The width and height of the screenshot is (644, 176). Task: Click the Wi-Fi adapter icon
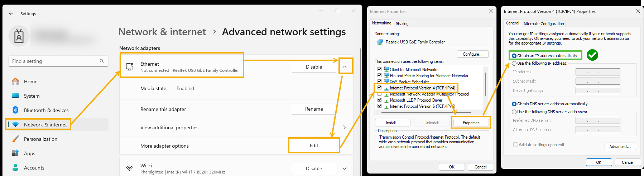[130, 168]
